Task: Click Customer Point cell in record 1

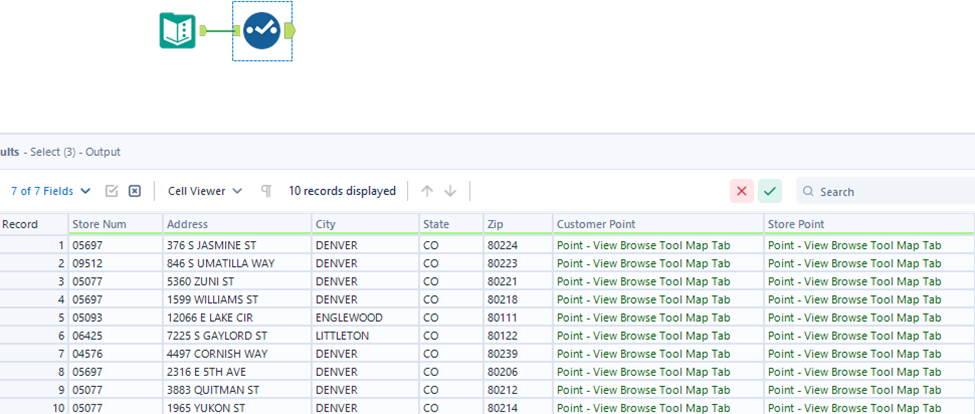Action: [x=658, y=246]
